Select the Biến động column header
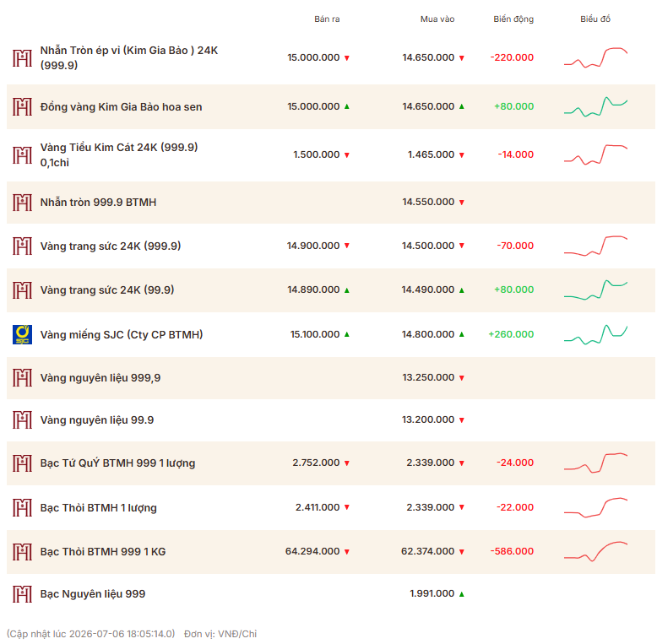Viewport: 657px width, 644px height. 513,19
